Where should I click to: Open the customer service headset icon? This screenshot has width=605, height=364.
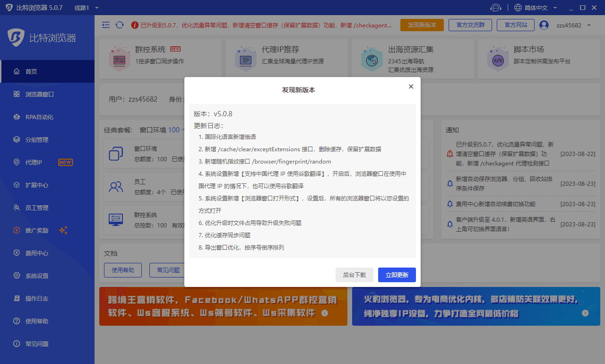click(495, 8)
